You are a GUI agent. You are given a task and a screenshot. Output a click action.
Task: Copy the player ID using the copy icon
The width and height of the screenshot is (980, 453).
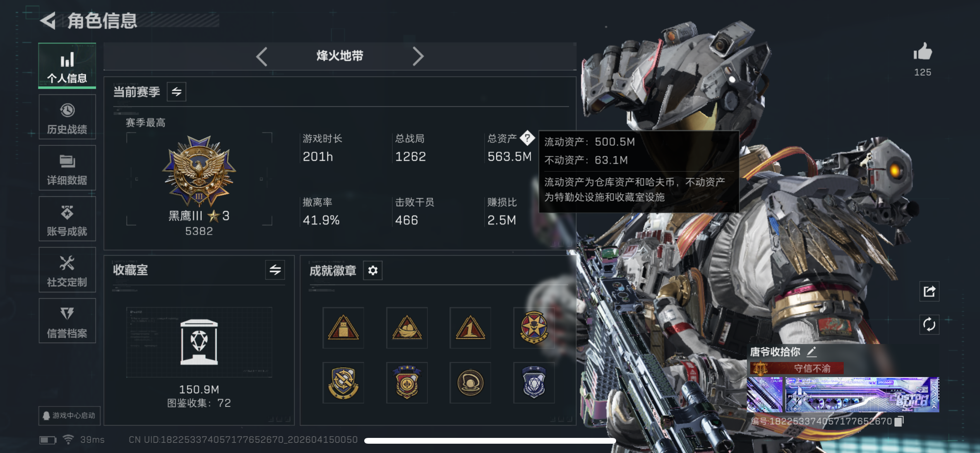(899, 421)
